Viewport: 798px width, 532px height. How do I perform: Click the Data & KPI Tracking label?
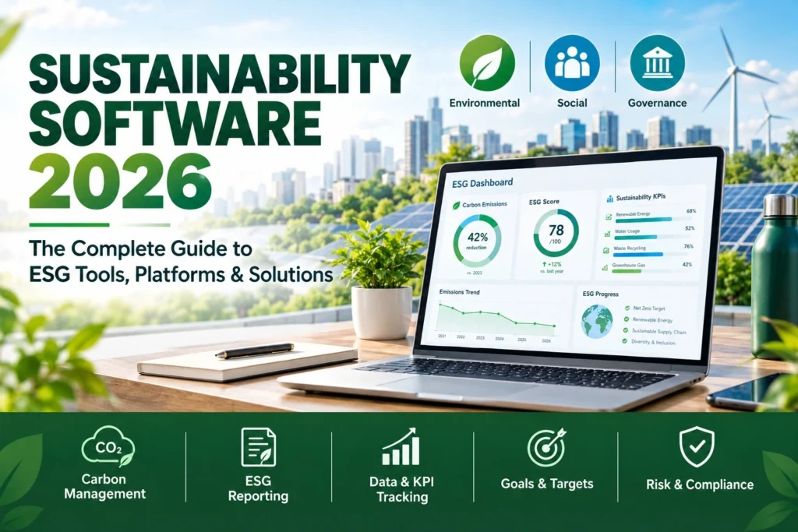pyautogui.click(x=401, y=489)
